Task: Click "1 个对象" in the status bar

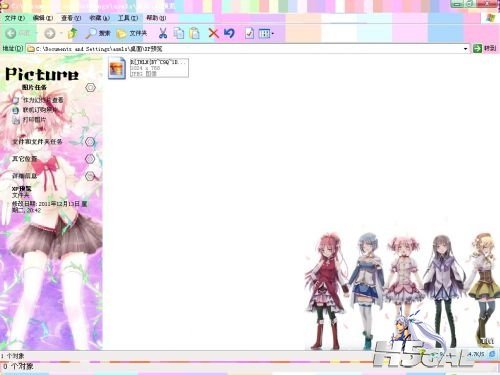Action: coord(12,356)
